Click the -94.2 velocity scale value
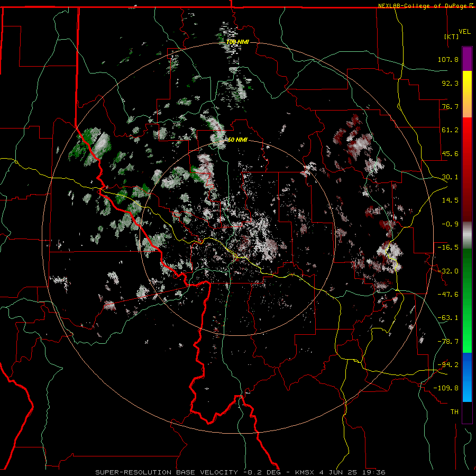 point(448,365)
